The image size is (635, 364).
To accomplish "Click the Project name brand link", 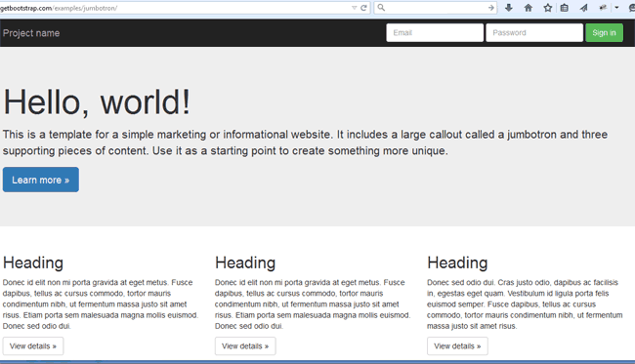I will [31, 33].
